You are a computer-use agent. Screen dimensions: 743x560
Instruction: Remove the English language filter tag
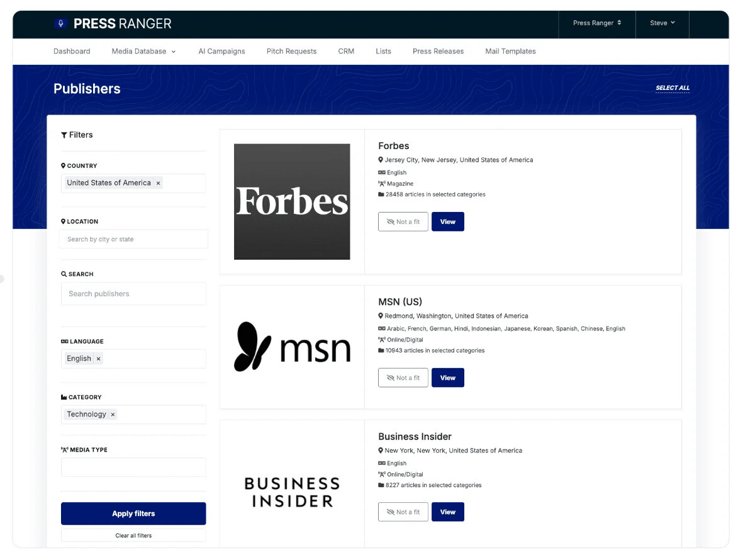tap(99, 359)
